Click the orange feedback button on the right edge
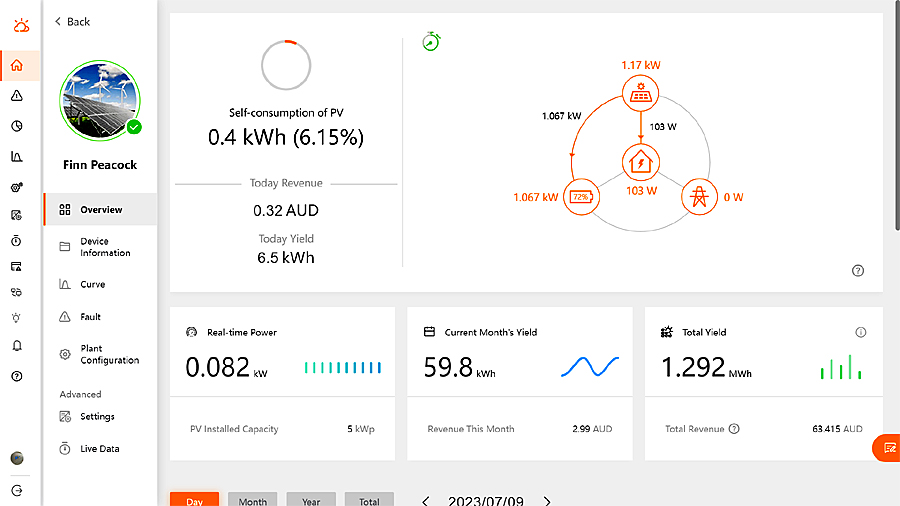 [x=887, y=448]
